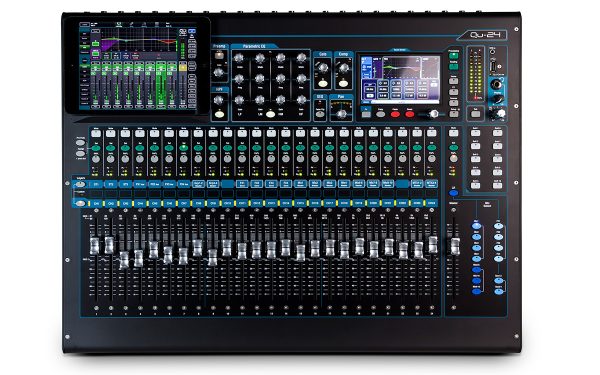Toggle the Gate In button
The image size is (600, 375).
(323, 83)
